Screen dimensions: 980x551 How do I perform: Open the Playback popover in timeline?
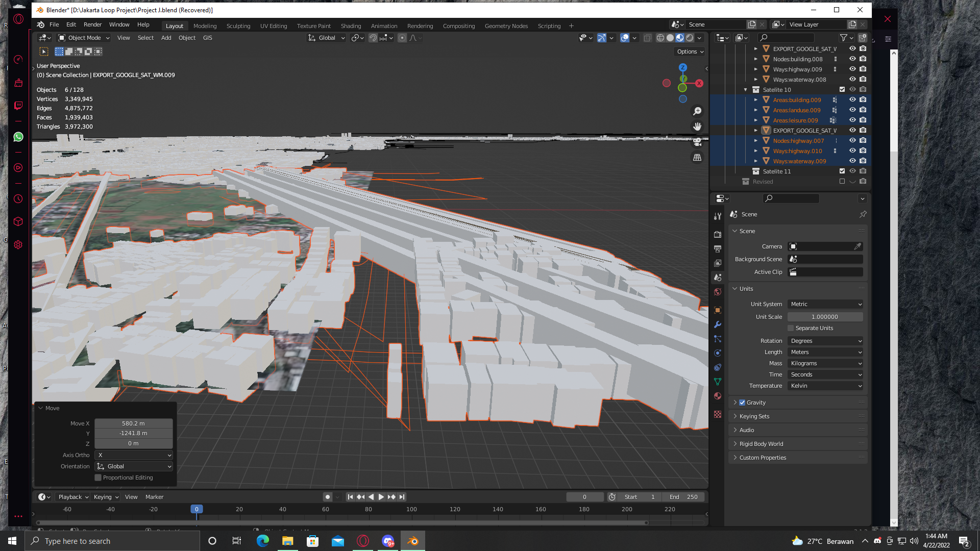point(73,497)
